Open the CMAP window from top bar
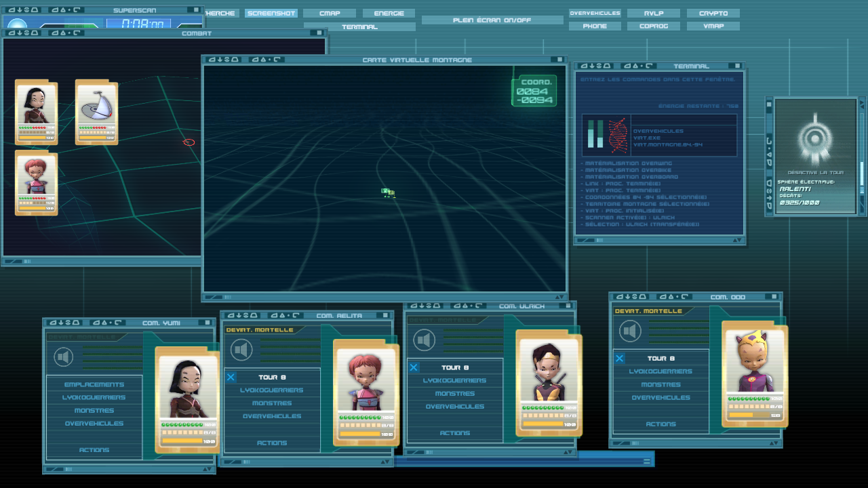Image resolution: width=868 pixels, height=488 pixels. point(330,14)
